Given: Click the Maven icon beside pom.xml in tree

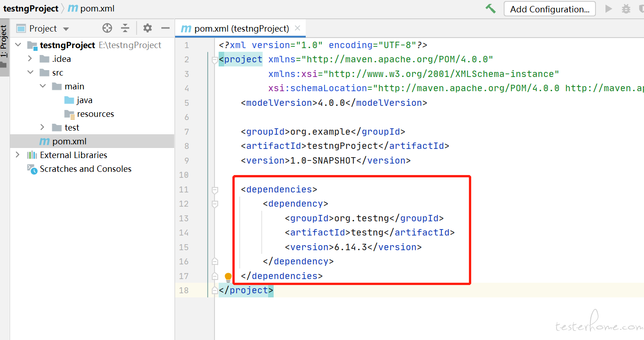Looking at the screenshot, I should point(44,141).
